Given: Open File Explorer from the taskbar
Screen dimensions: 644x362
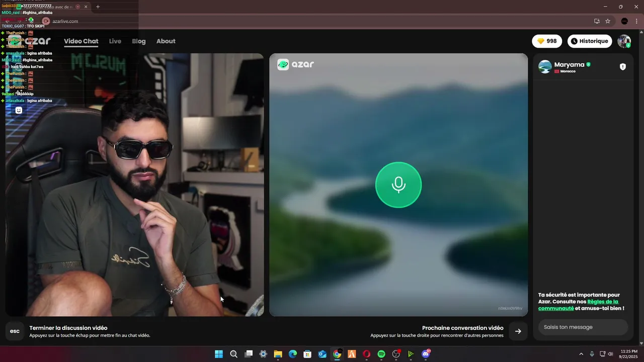Looking at the screenshot, I should 278,354.
